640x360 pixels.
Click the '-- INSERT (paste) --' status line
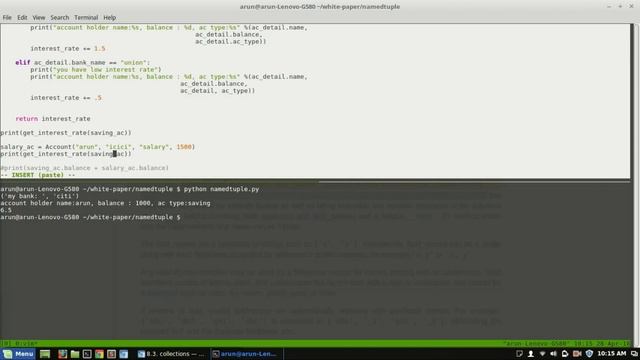(38, 175)
